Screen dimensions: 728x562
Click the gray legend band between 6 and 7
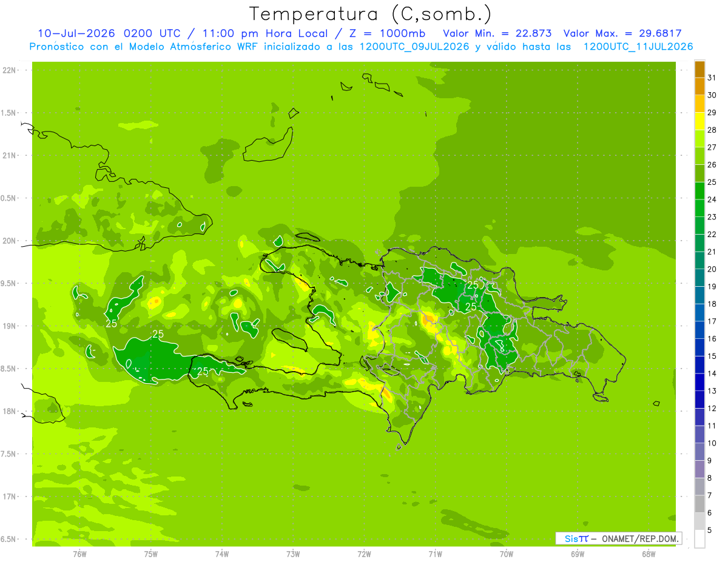(x=699, y=504)
